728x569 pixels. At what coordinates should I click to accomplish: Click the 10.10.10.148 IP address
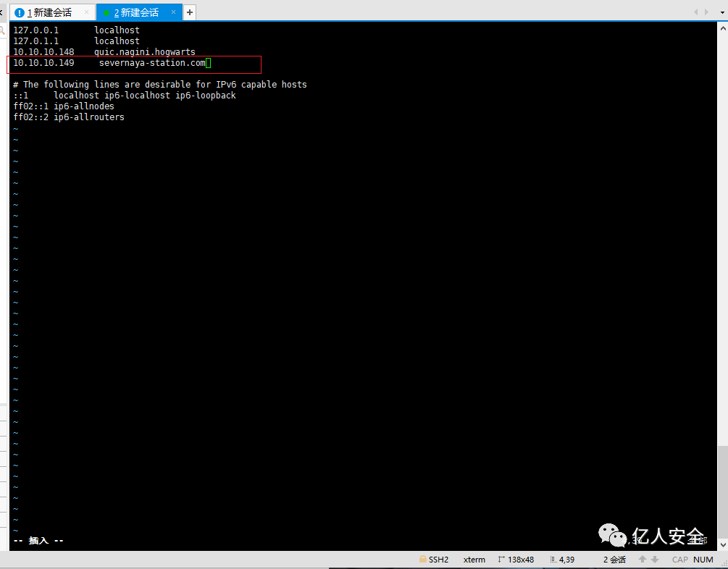click(43, 52)
